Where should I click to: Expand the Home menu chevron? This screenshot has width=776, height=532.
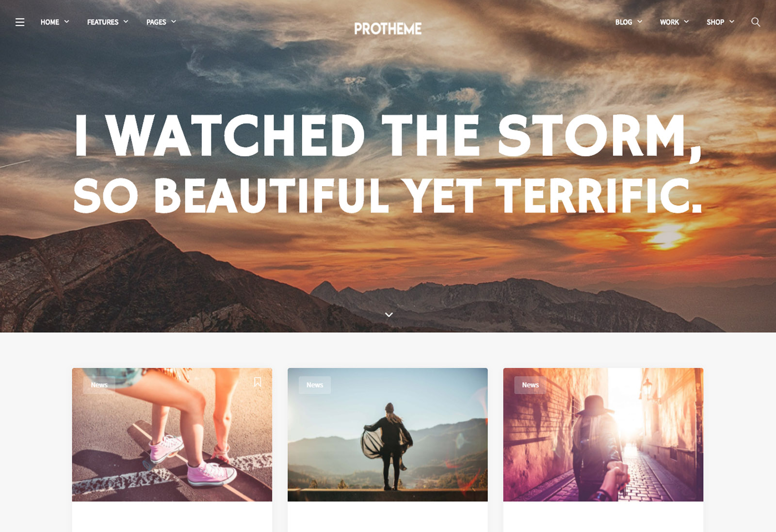[x=67, y=22]
